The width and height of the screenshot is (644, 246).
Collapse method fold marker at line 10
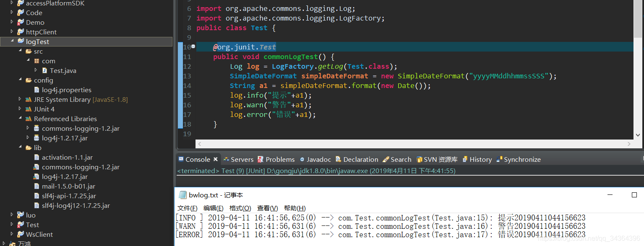tap(193, 47)
